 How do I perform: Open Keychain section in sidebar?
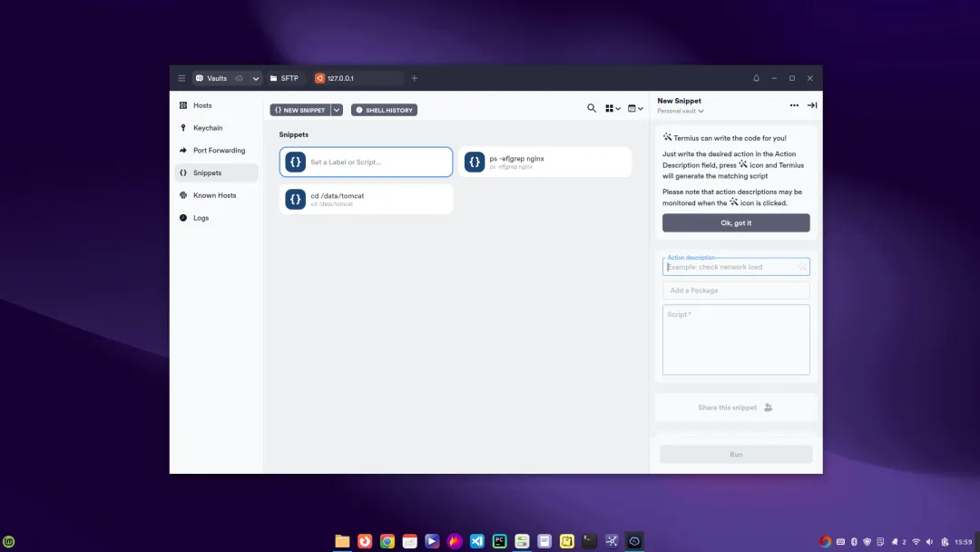(x=217, y=128)
